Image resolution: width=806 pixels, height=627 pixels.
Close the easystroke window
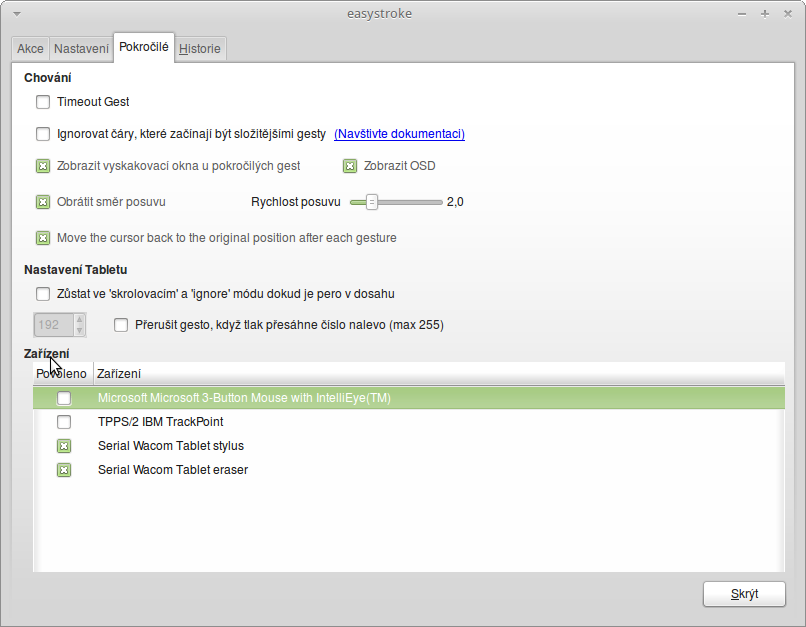point(787,14)
